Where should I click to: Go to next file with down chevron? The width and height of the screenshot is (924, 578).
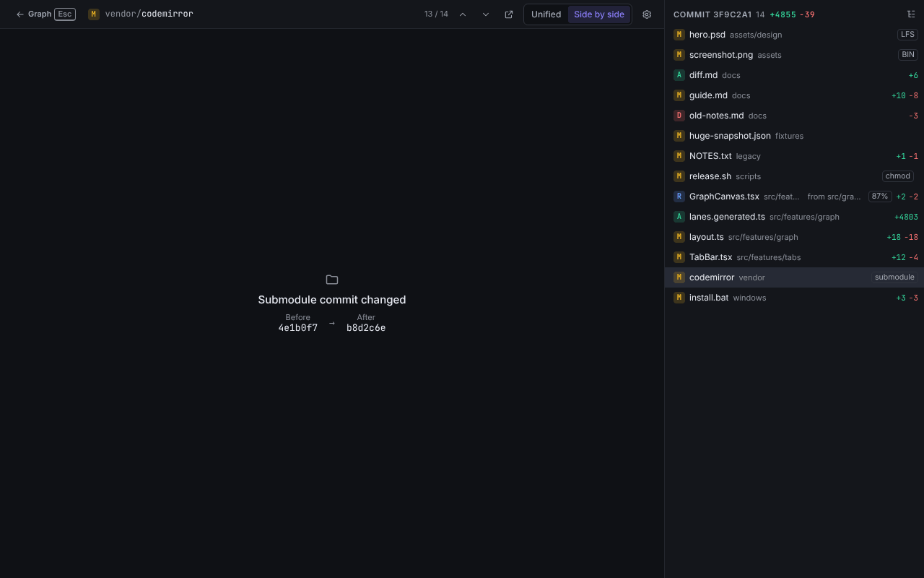point(486,14)
